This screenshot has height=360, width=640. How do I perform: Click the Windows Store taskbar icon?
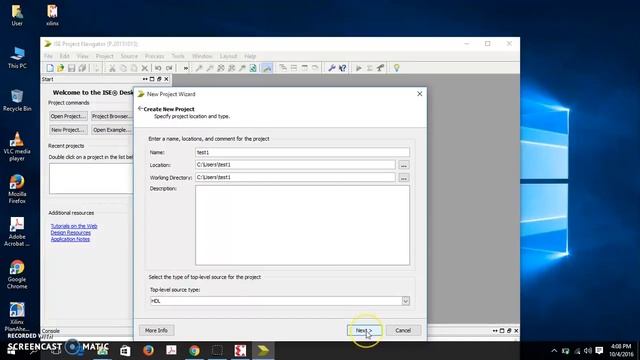click(125, 350)
